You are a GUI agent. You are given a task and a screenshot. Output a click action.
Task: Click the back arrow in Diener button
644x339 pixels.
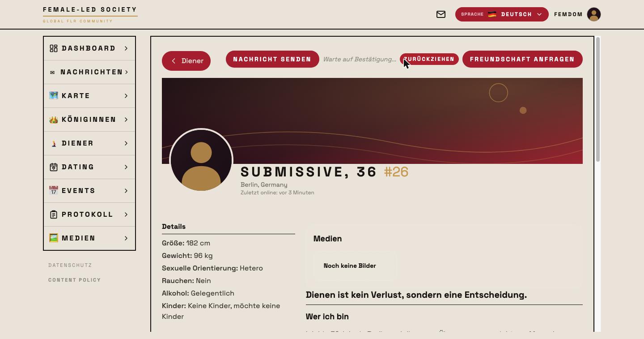[174, 61]
